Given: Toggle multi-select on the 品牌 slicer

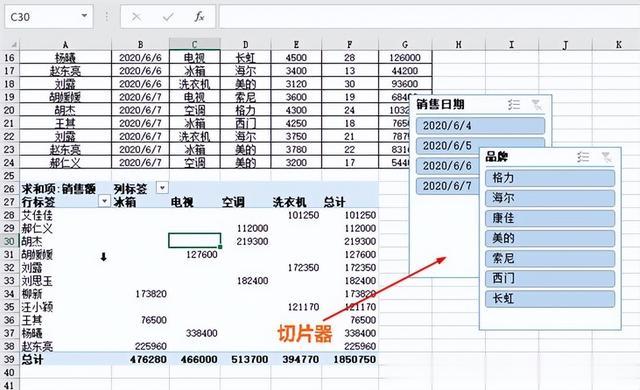Looking at the screenshot, I should pyautogui.click(x=583, y=157).
